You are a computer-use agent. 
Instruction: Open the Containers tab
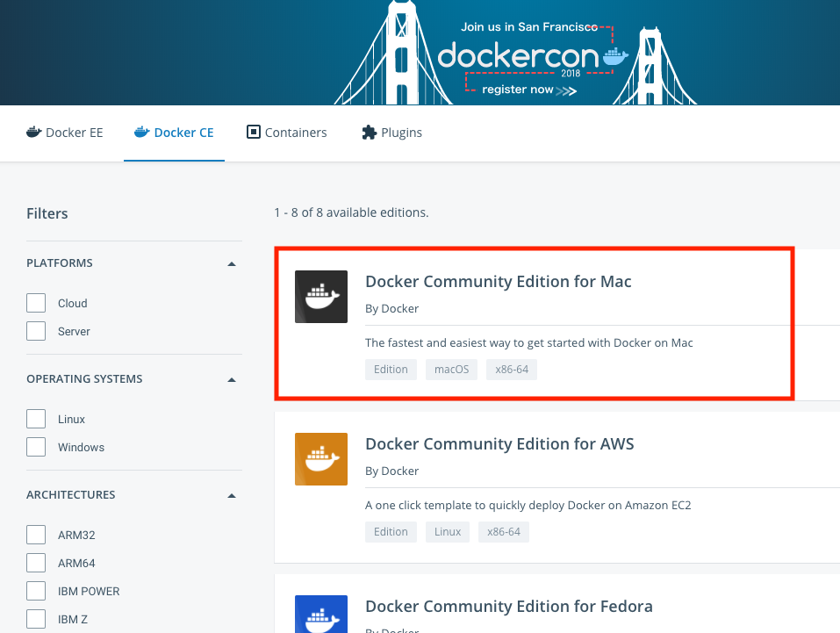[287, 133]
